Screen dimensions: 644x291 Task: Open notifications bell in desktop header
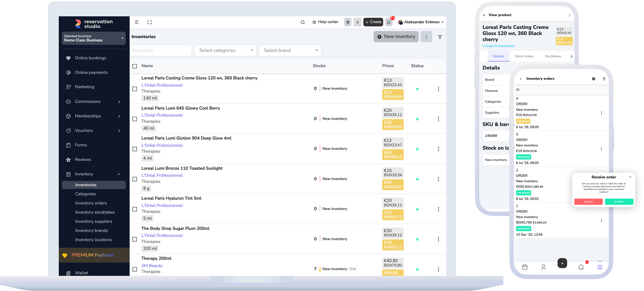point(389,22)
